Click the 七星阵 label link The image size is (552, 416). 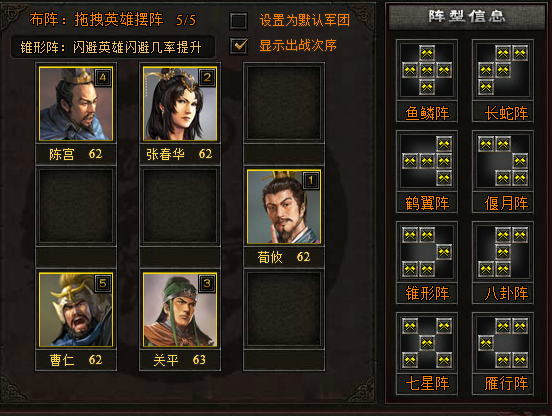click(427, 383)
